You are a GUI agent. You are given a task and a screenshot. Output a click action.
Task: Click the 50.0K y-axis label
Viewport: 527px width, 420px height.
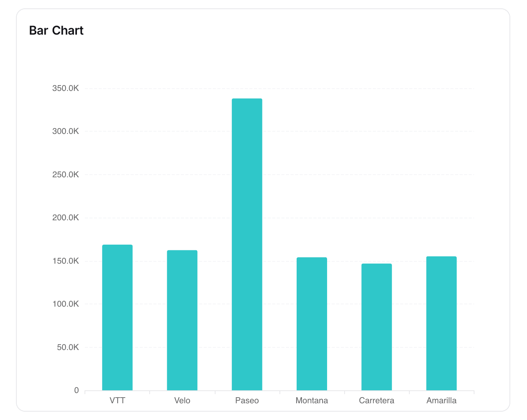coord(69,347)
